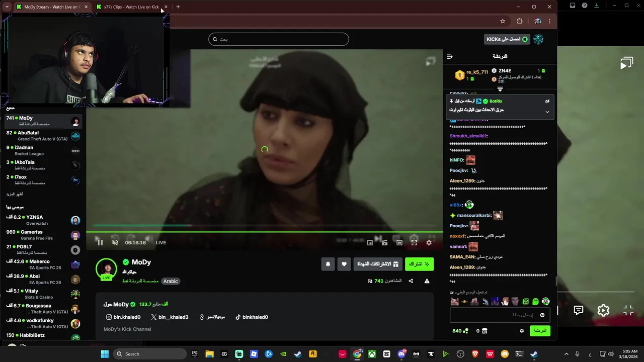Open a new browser tab
This screenshot has width=644, height=362.
[178, 7]
